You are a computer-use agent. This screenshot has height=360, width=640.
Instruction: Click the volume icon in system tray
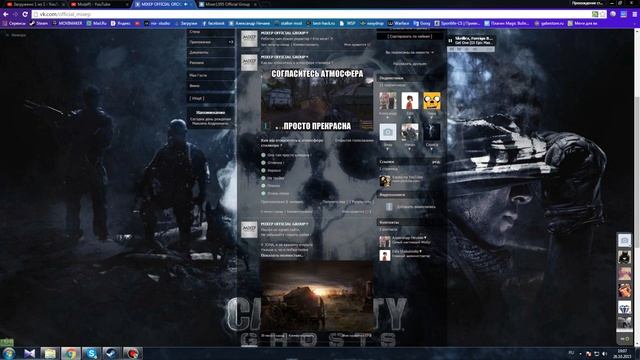(x=605, y=354)
